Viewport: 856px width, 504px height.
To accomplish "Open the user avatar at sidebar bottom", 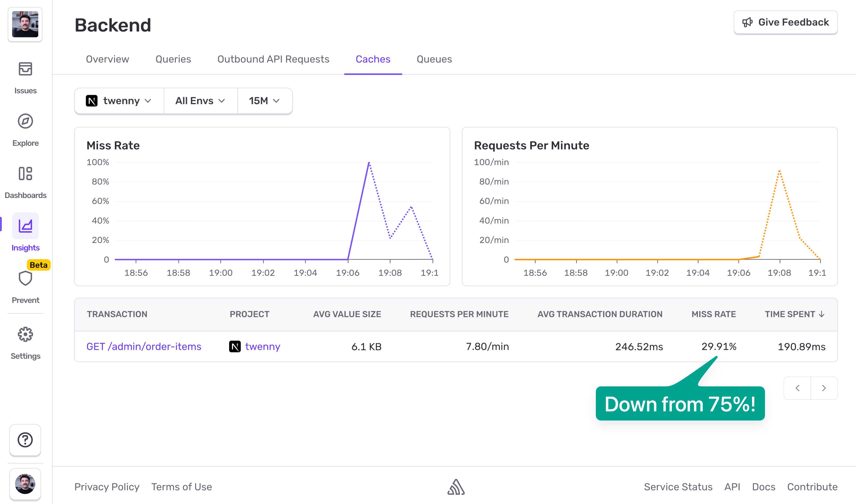I will [25, 484].
